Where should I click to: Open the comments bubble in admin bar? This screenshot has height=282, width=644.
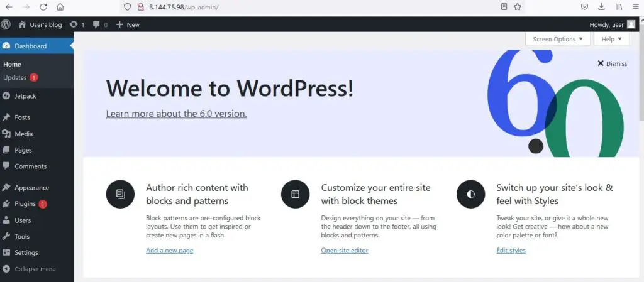point(96,24)
